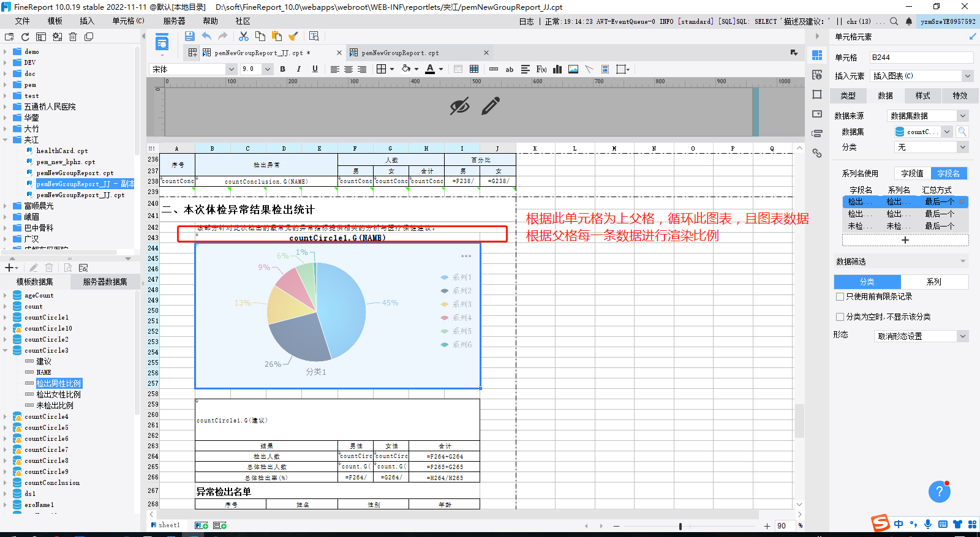Click the pencil edit icon above the grid
Image resolution: width=980 pixels, height=537 pixels.
pos(491,106)
